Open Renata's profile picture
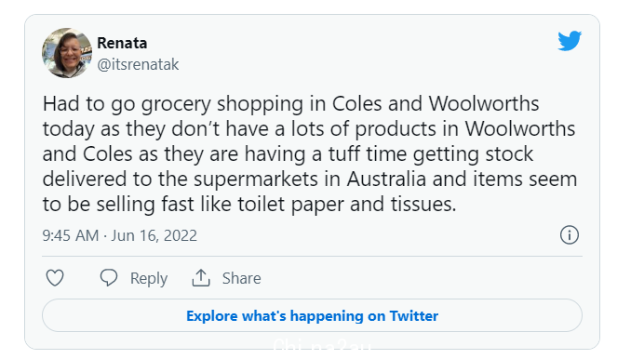This screenshot has height=359, width=644. point(67,53)
